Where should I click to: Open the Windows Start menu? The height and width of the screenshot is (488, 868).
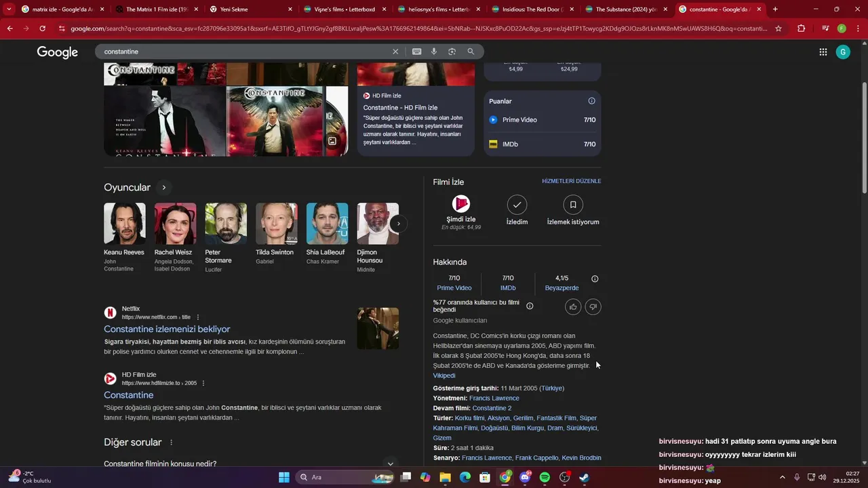coord(284,477)
